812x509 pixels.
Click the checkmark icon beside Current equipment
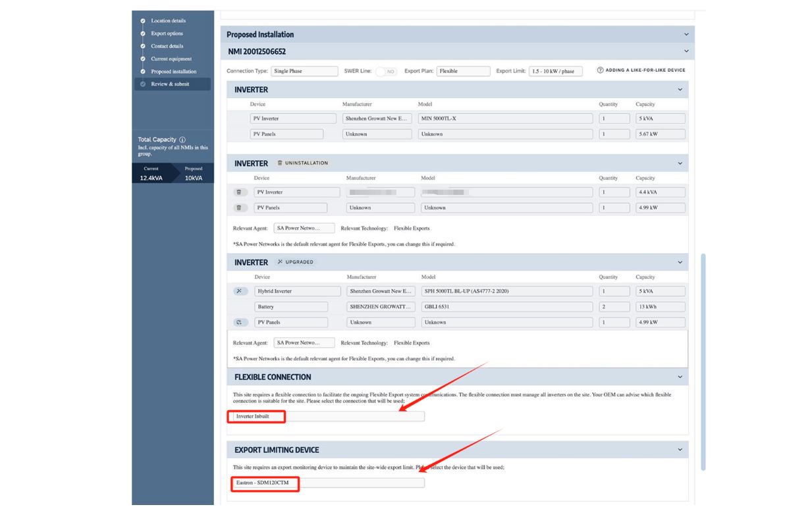pyautogui.click(x=142, y=59)
